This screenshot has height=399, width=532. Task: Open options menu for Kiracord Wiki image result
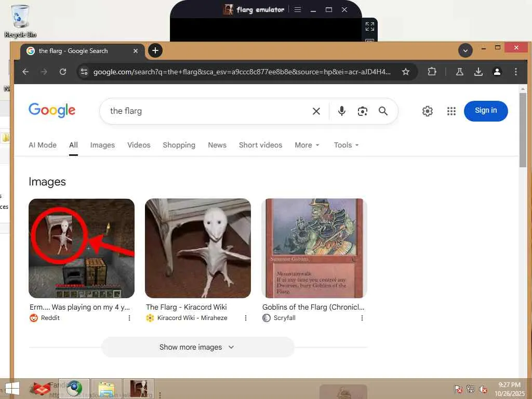click(x=246, y=318)
